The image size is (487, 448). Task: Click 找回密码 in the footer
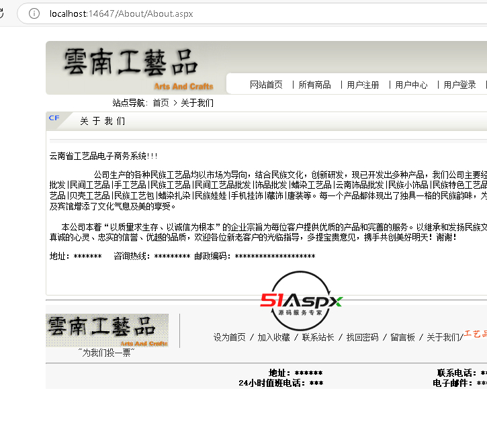[363, 337]
